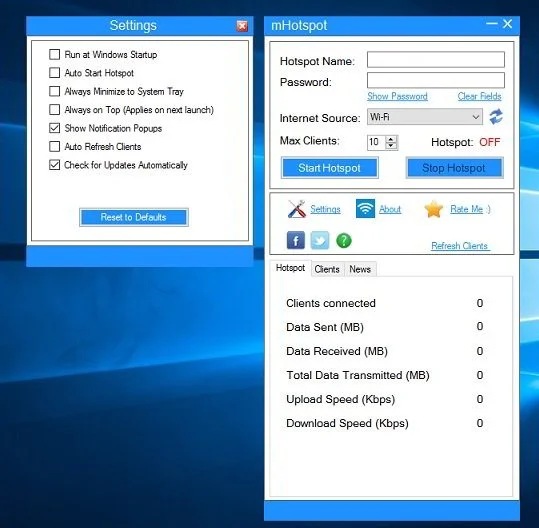Screen dimensions: 539x528
Task: Click the gold star Rate Me icon
Action: click(x=433, y=209)
